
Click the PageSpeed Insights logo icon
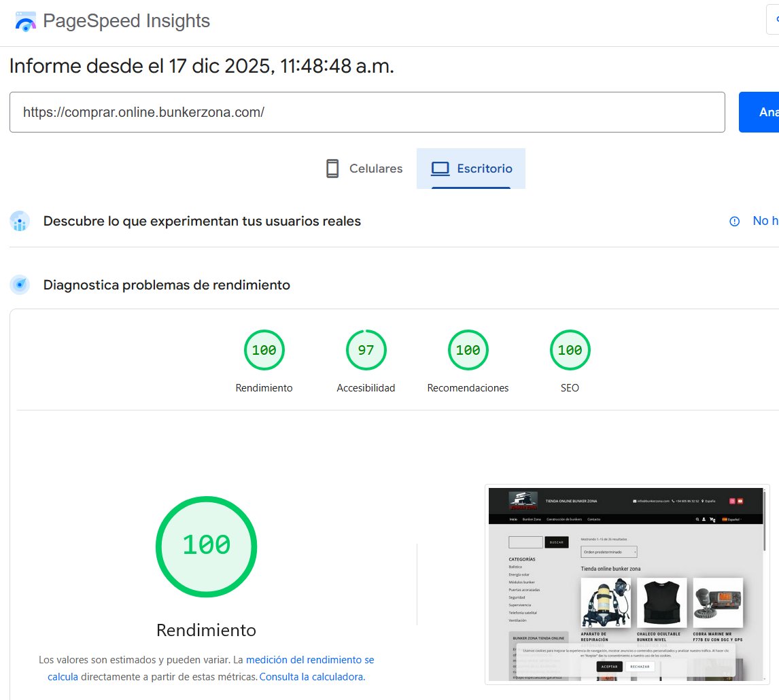coord(26,22)
